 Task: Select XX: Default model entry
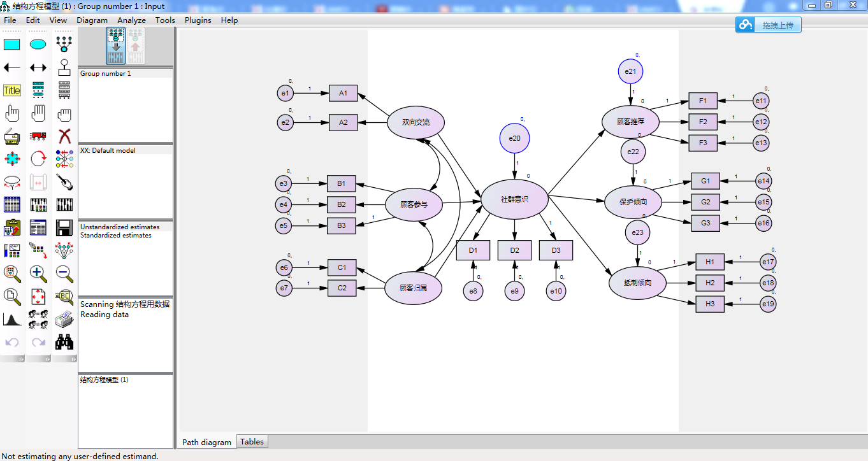(x=108, y=151)
